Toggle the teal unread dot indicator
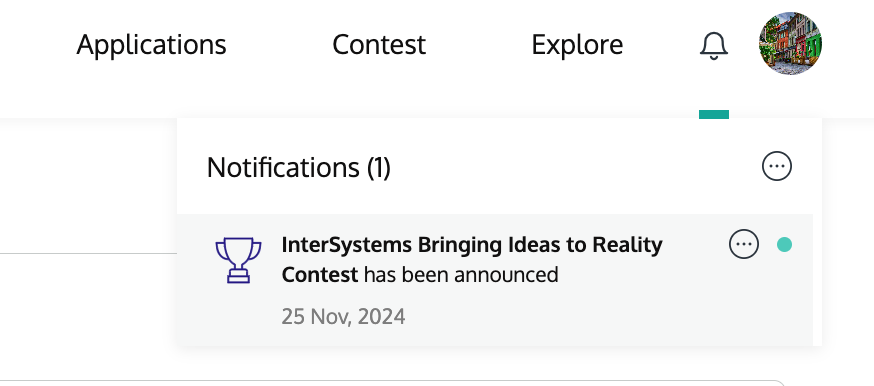This screenshot has height=386, width=874. (x=784, y=245)
